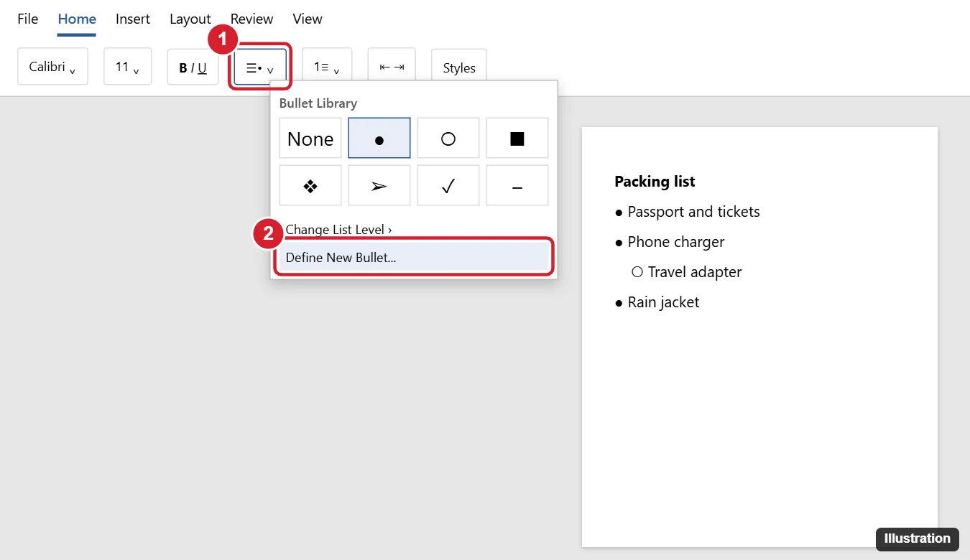
Task: Choose the solid square bullet style
Action: coord(517,138)
